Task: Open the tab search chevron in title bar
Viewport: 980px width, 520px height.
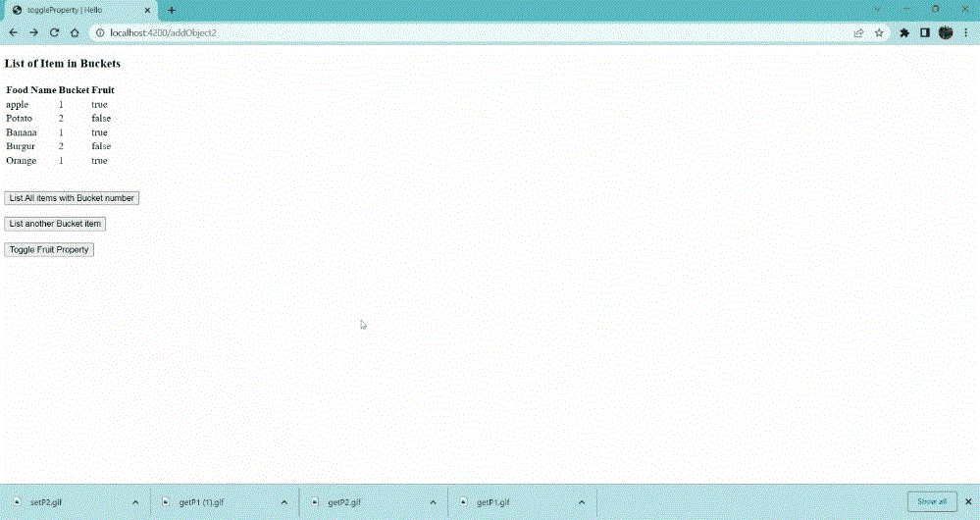Action: (877, 10)
